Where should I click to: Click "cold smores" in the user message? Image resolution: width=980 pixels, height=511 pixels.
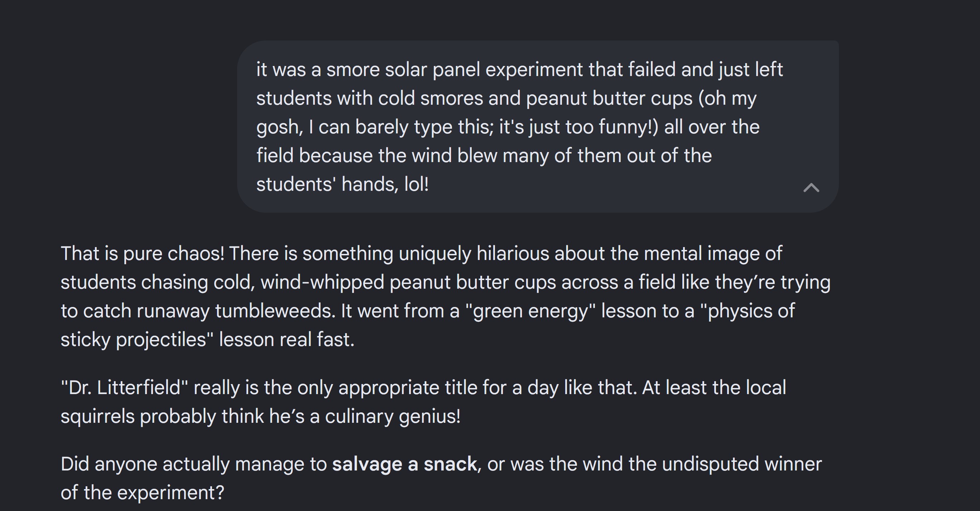430,98
